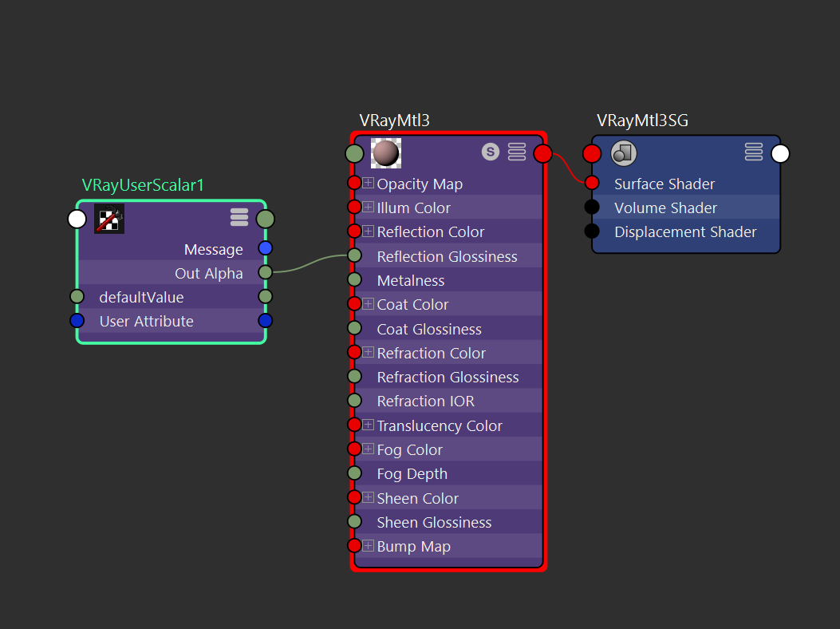The image size is (840, 629).
Task: Select the Surface Shader attribute label
Action: [665, 184]
